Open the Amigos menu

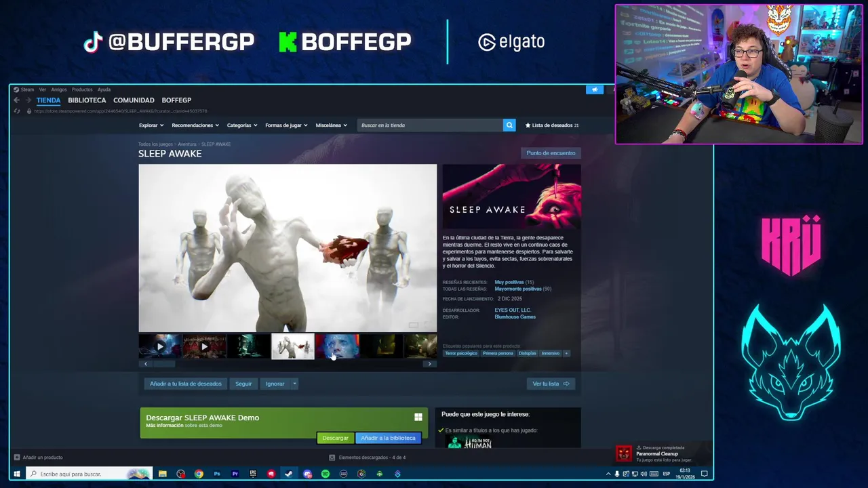pos(59,89)
